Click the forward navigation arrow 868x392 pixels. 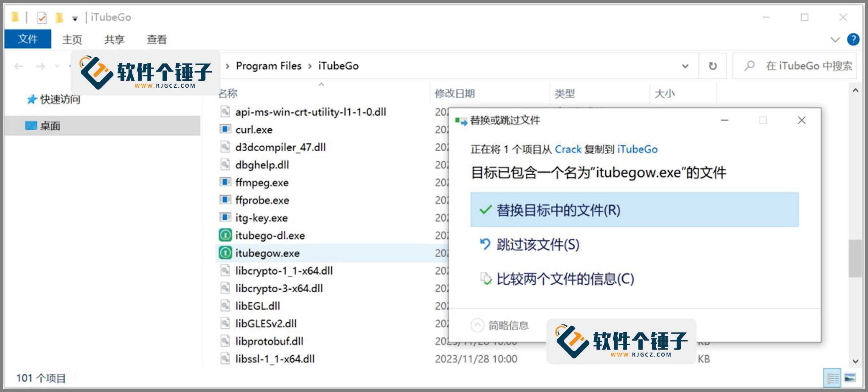[40, 66]
